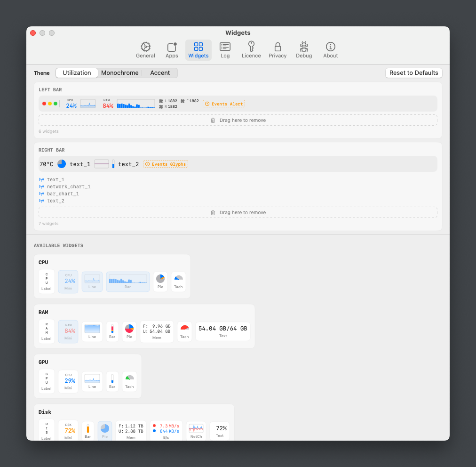The width and height of the screenshot is (476, 467).
Task: Pick the CPU Pie widget
Action: point(160,282)
